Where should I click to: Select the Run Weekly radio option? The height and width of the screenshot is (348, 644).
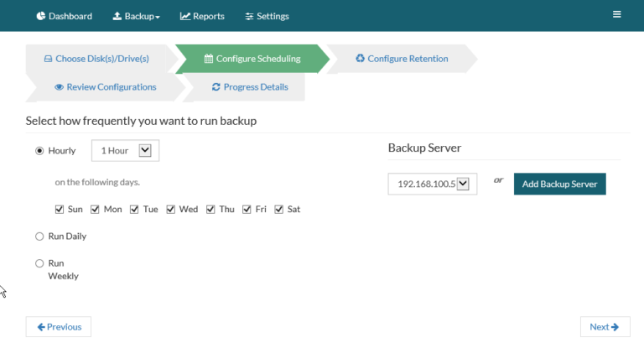point(39,263)
